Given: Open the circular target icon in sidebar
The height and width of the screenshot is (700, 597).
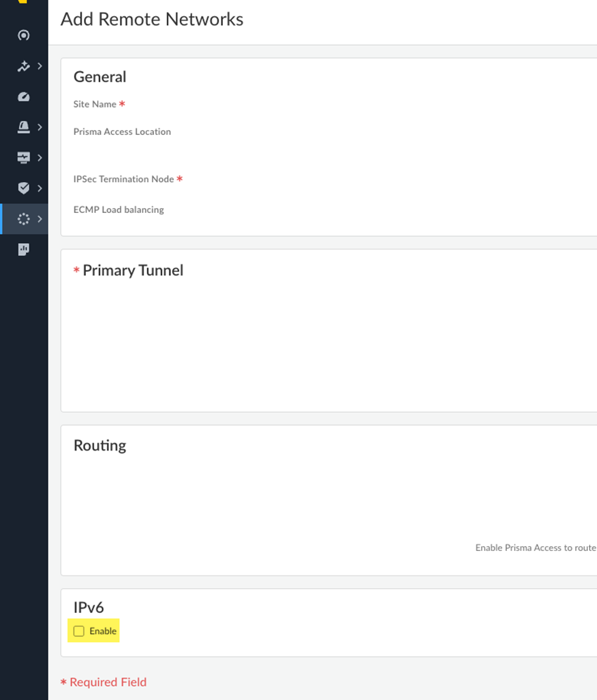Looking at the screenshot, I should click(x=24, y=35).
